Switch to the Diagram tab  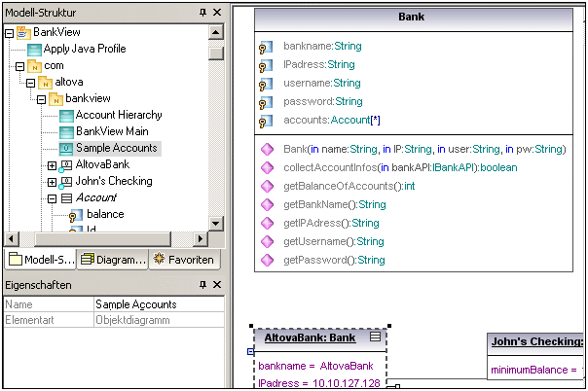click(x=113, y=260)
